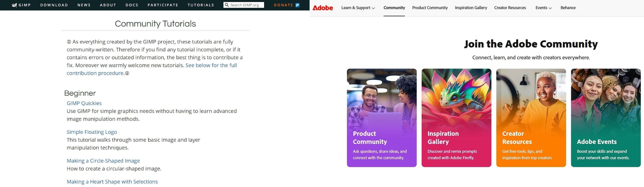The width and height of the screenshot is (644, 187).
Task: Click the Donate link in GIMP header
Action: coord(283,5)
